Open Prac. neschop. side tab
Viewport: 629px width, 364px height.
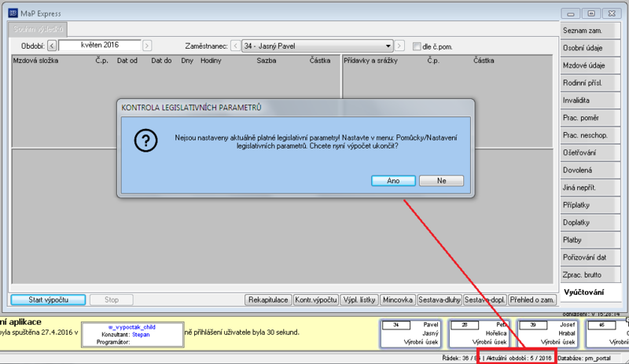click(590, 135)
